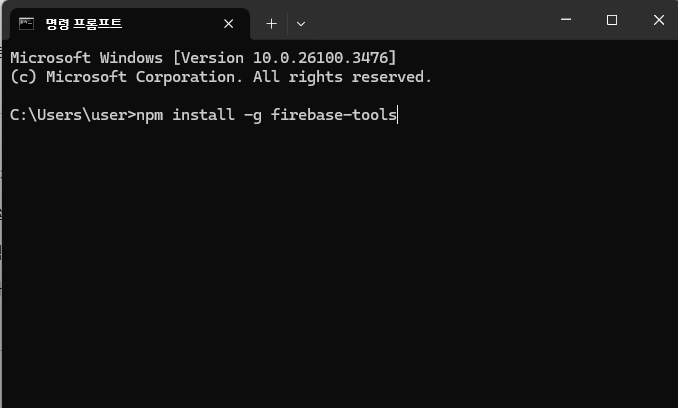
Task: Click the -g flag in the command
Action: [253, 116]
